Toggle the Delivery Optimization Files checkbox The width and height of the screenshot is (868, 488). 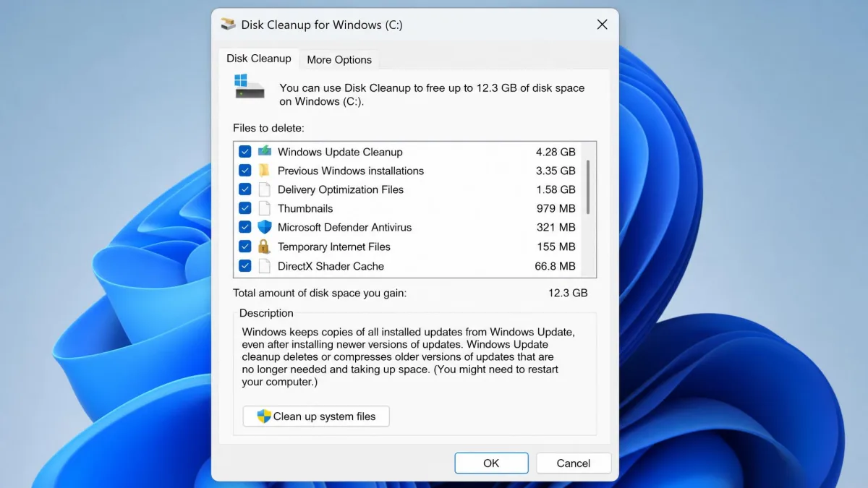click(x=245, y=189)
